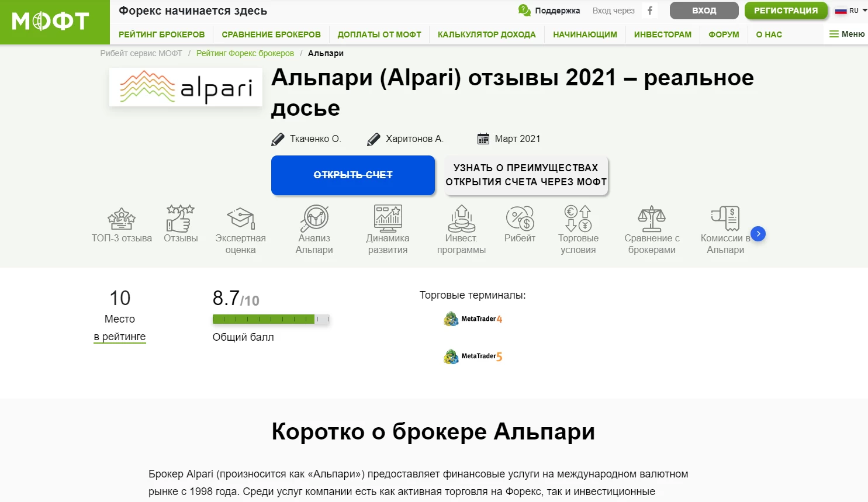Open Комиссии в Альпари receipt icon
Screen dimensions: 868x502
[x=725, y=219]
